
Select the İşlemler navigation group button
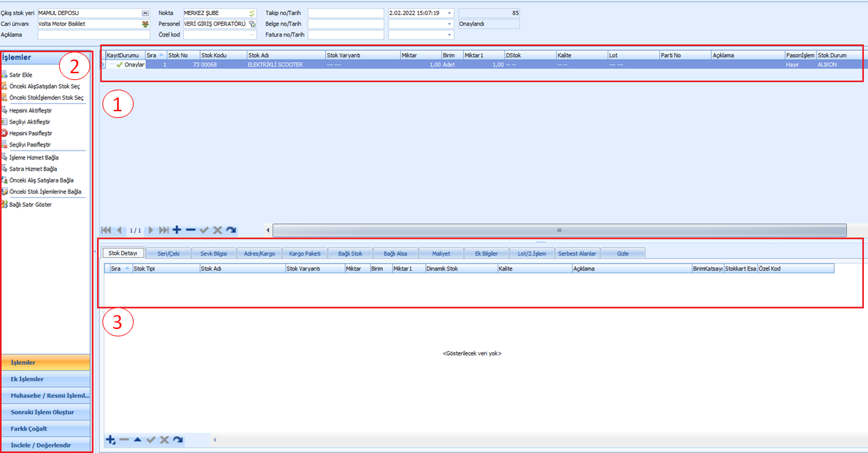point(45,362)
